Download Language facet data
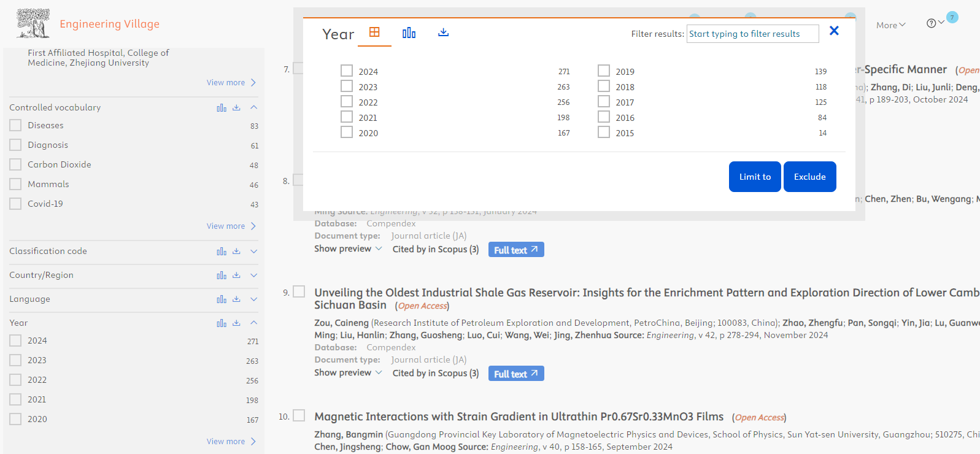This screenshot has height=454, width=980. [x=236, y=299]
